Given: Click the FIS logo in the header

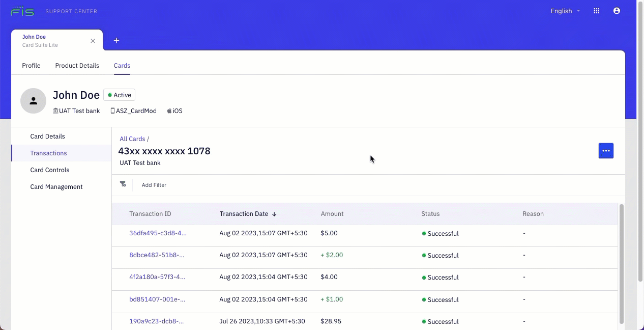Looking at the screenshot, I should pyautogui.click(x=22, y=11).
